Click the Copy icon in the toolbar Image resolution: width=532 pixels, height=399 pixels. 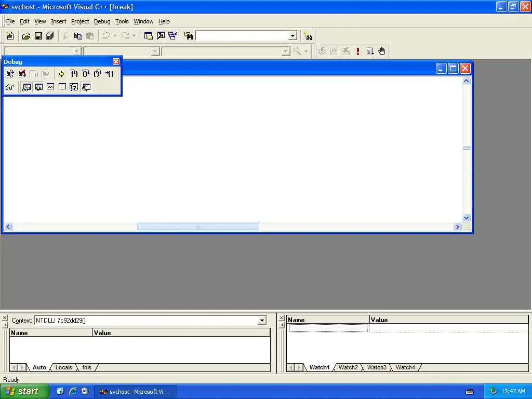tap(78, 36)
